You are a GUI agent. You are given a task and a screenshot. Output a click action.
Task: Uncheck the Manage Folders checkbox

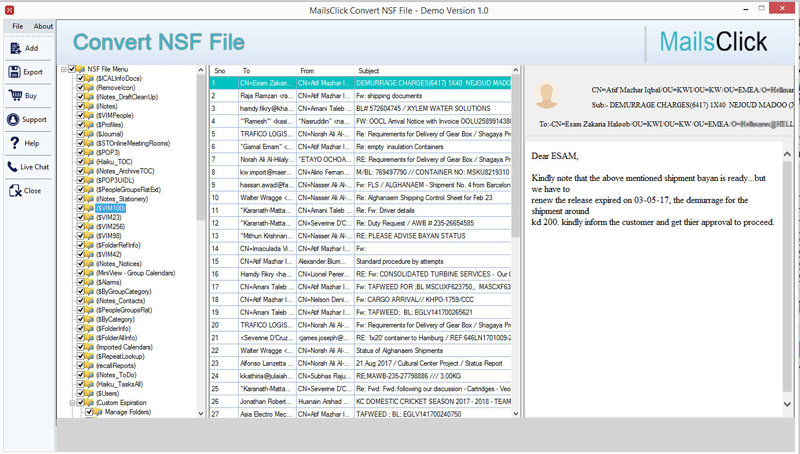click(x=89, y=412)
